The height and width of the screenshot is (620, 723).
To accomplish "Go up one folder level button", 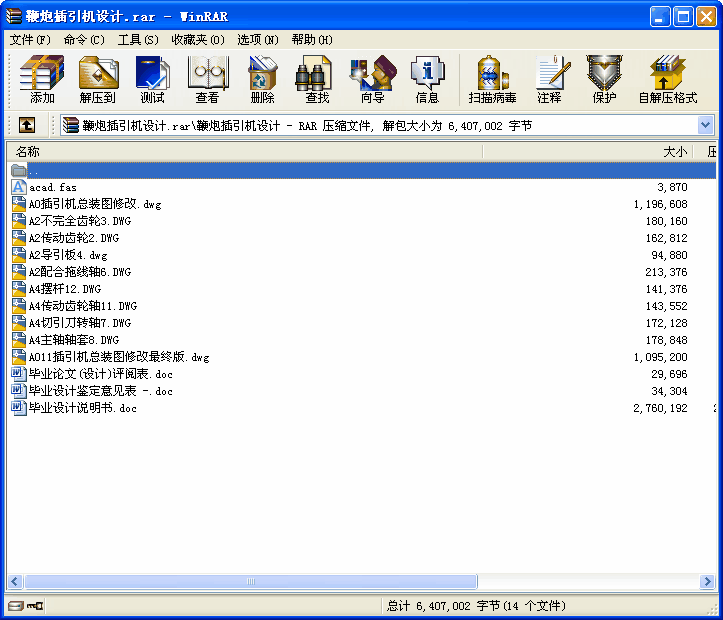I will pyautogui.click(x=27, y=125).
